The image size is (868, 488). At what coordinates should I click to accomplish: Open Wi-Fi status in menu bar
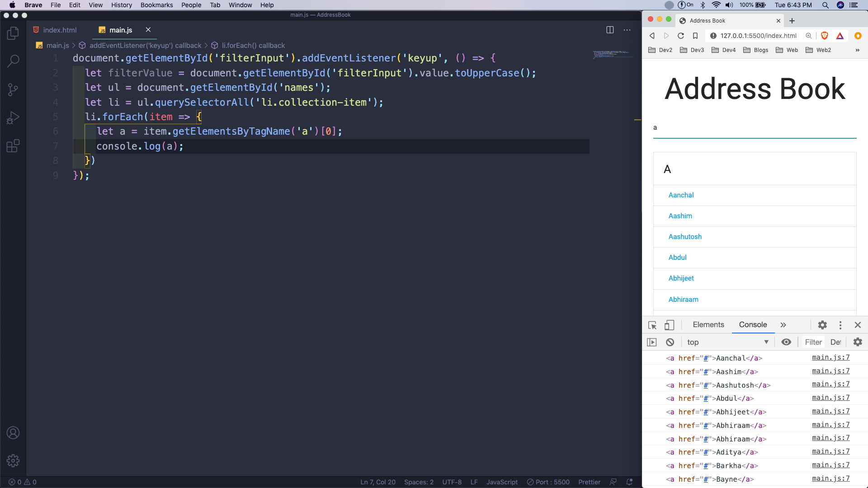[716, 5]
